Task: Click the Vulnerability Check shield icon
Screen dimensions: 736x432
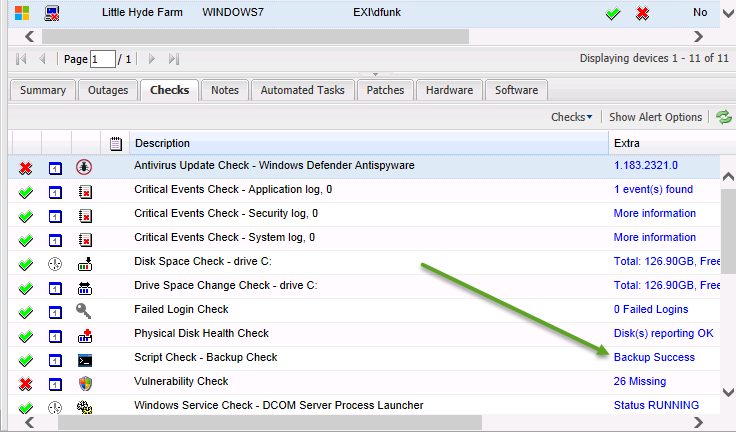Action: click(x=85, y=382)
